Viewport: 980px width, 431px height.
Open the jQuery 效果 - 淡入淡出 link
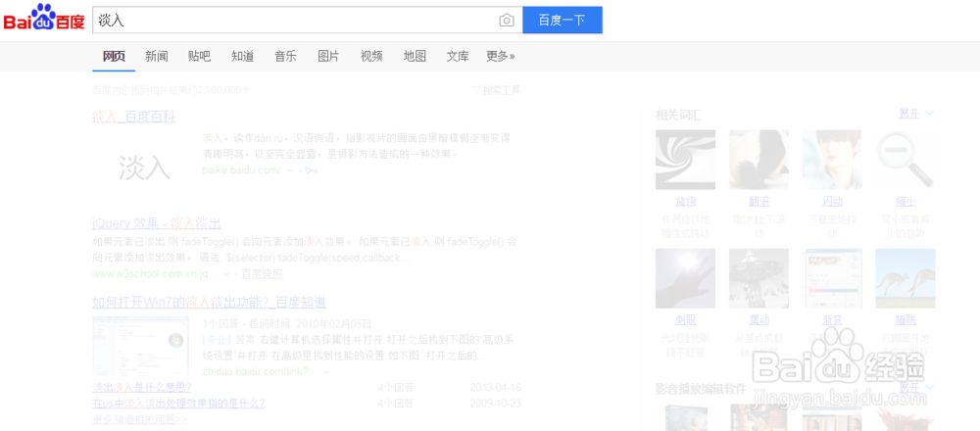(156, 223)
